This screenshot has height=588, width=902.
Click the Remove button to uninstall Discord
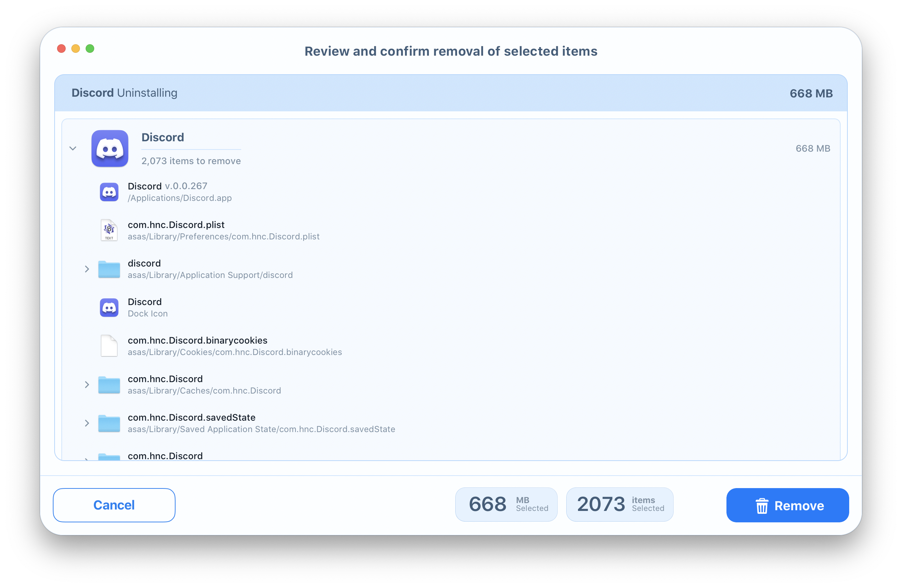point(787,506)
